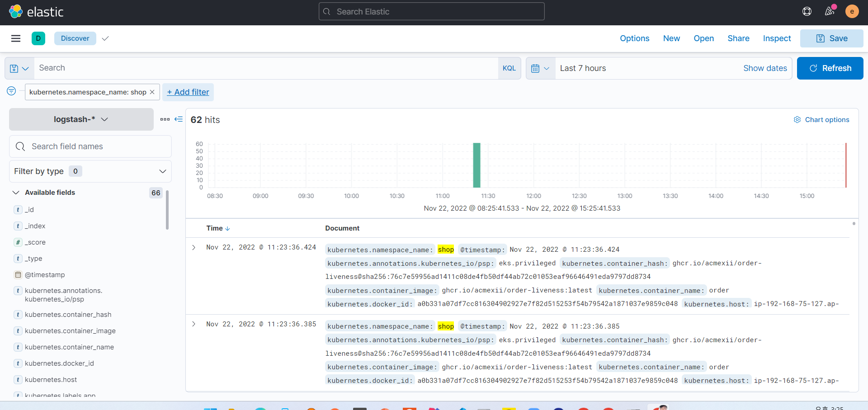Click the fields list scrollbar
The image size is (868, 410).
coord(167,210)
